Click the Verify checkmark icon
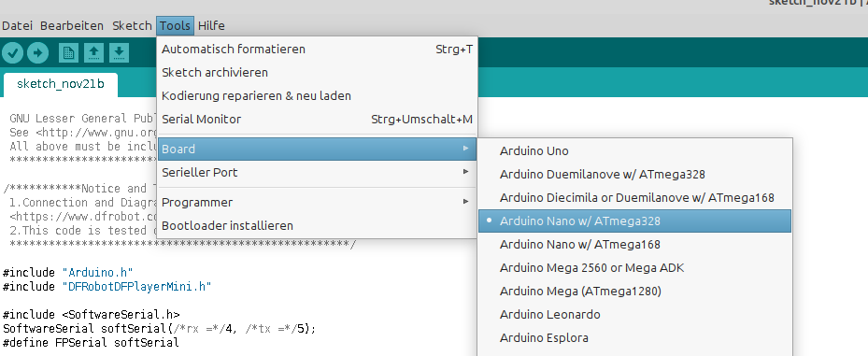Screen dimensions: 868x356 [x=12, y=53]
